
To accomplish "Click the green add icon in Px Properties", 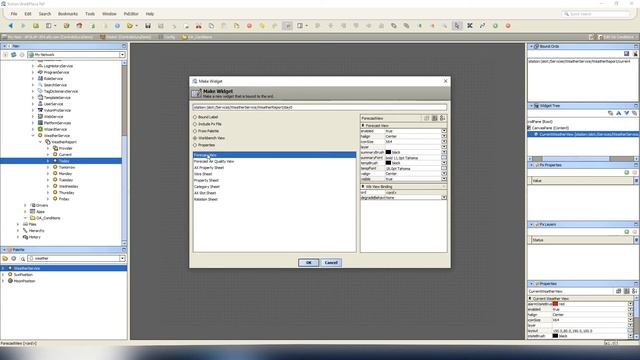I will click(627, 173).
